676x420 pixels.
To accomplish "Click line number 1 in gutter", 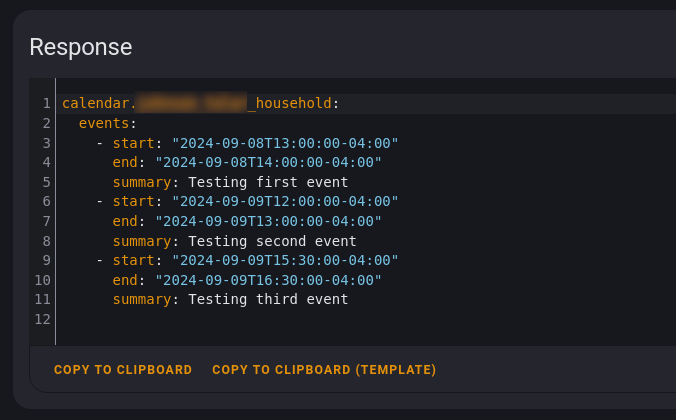I will 46,103.
